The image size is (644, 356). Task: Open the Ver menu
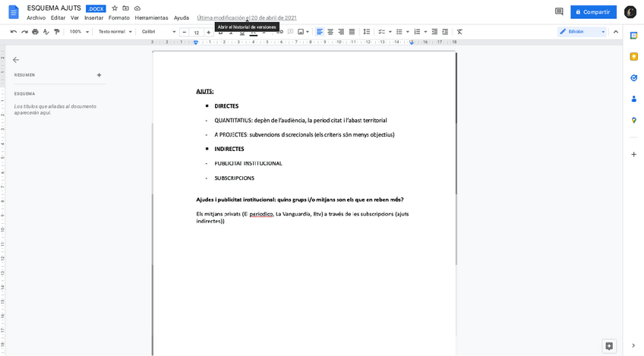(x=74, y=17)
